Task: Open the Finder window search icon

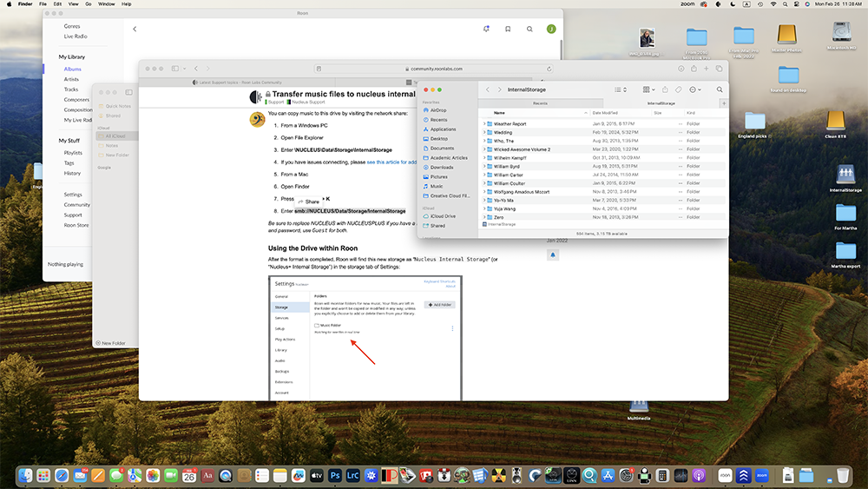Action: coord(719,89)
